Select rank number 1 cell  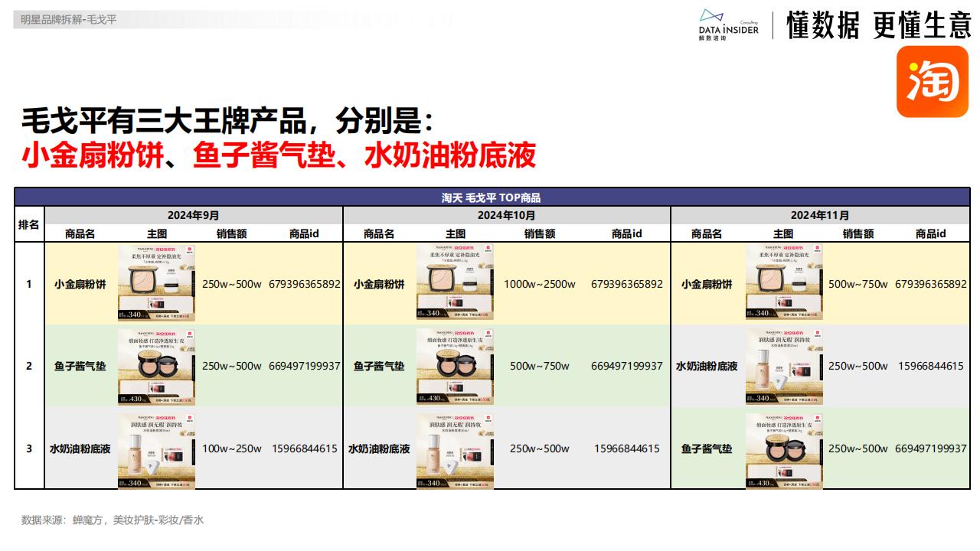click(x=29, y=284)
